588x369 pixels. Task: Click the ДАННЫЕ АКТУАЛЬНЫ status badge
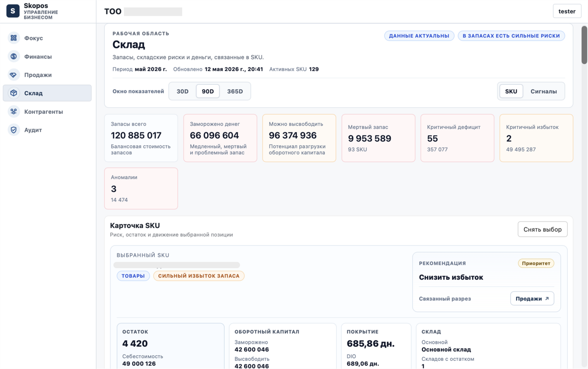coord(419,36)
